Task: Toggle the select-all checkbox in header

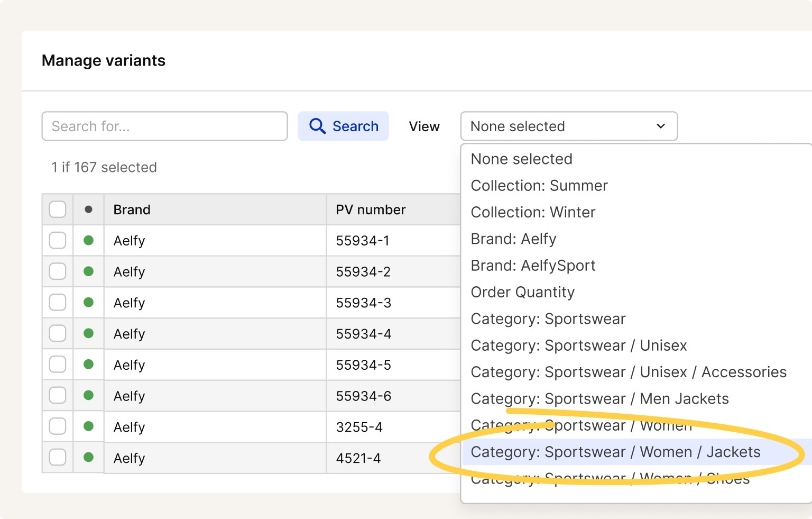Action: point(58,210)
